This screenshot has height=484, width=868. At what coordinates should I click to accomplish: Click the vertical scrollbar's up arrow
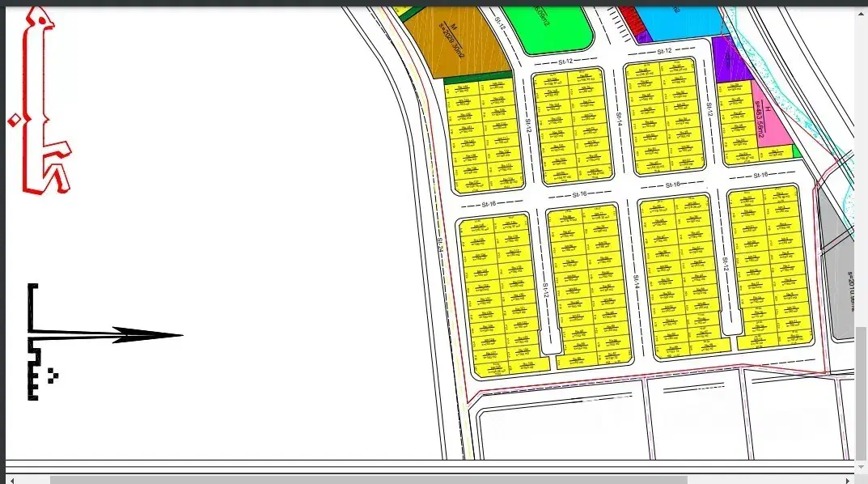[x=861, y=12]
